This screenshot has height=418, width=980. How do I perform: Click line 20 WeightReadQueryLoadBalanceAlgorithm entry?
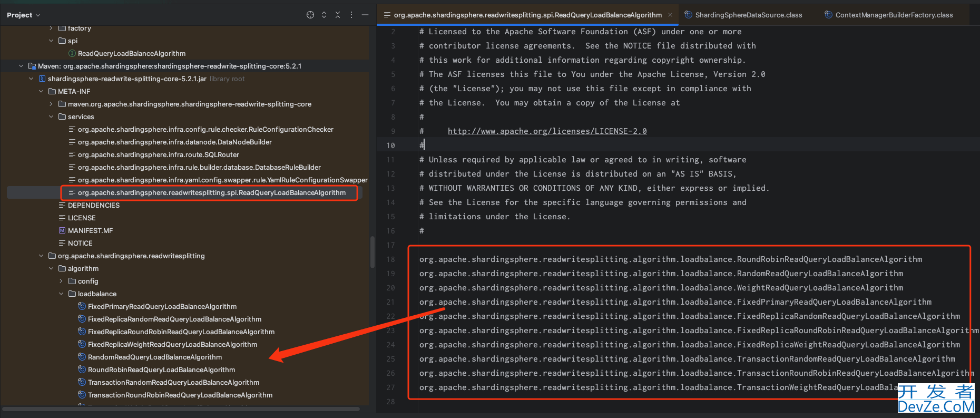[x=661, y=288]
